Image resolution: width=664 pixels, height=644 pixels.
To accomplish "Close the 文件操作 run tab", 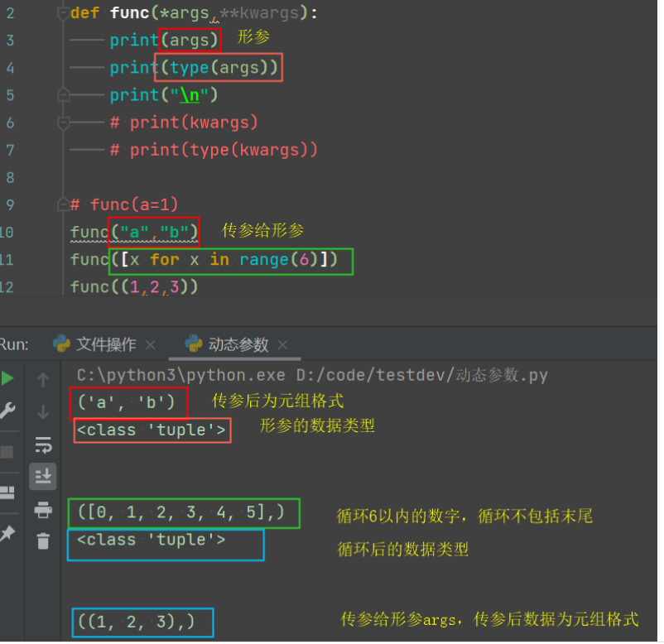I will coord(150,344).
